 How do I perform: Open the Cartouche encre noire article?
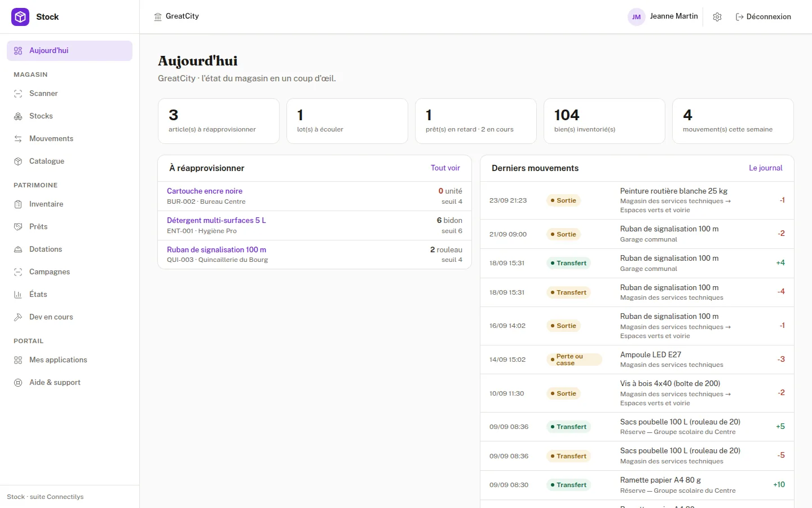coord(205,191)
